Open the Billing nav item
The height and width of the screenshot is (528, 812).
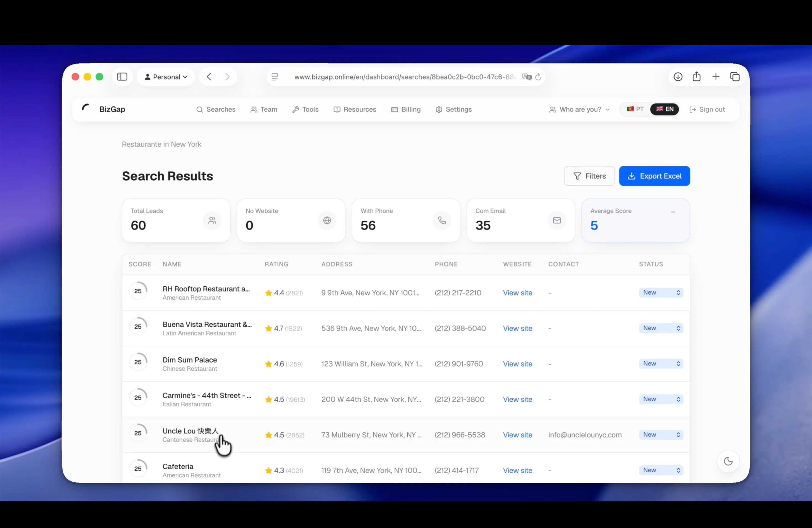[x=406, y=109]
